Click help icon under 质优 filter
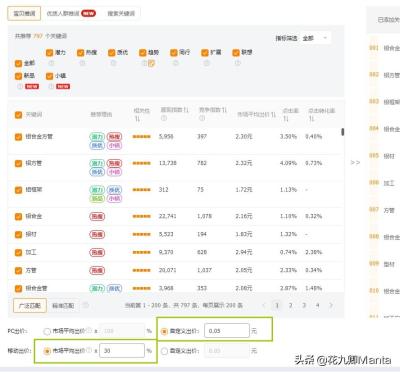This screenshot has width=400, height=374. click(113, 63)
